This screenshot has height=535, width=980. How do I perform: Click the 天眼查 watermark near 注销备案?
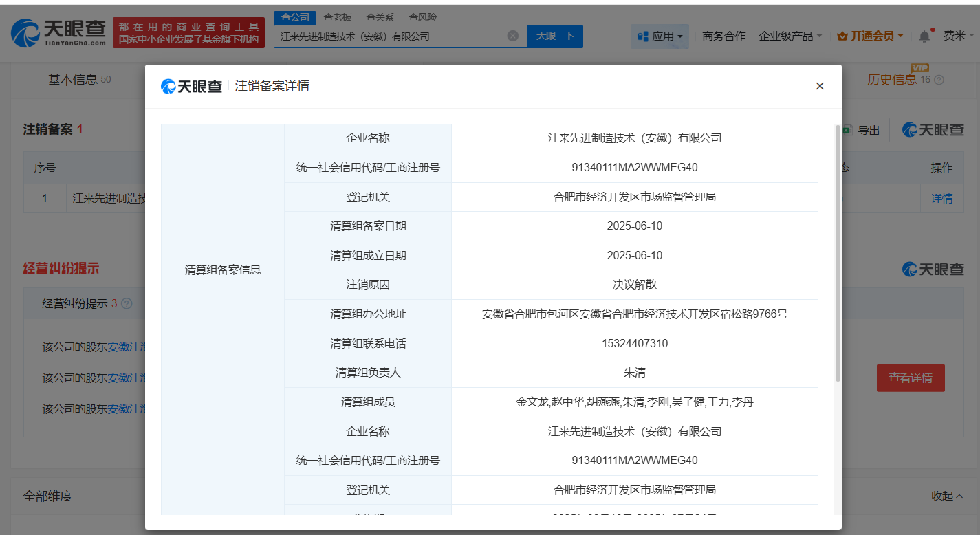[x=933, y=129]
